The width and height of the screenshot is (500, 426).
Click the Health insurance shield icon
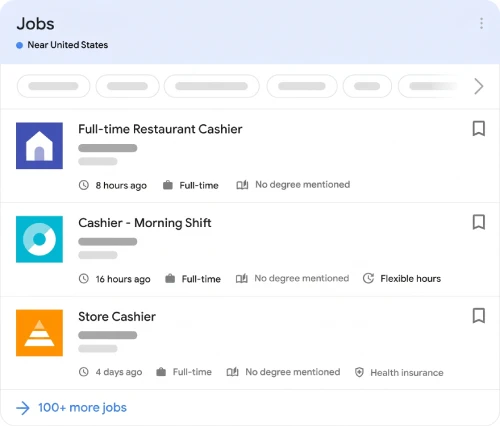(359, 372)
